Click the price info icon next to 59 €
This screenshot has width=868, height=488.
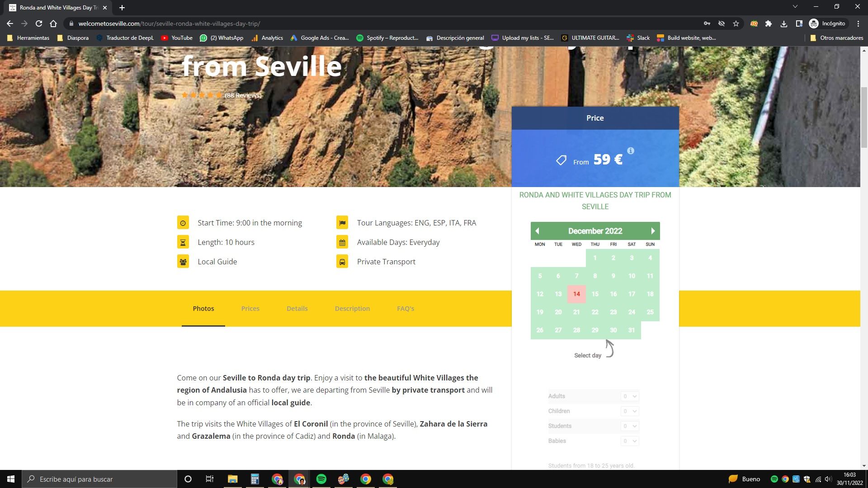631,151
